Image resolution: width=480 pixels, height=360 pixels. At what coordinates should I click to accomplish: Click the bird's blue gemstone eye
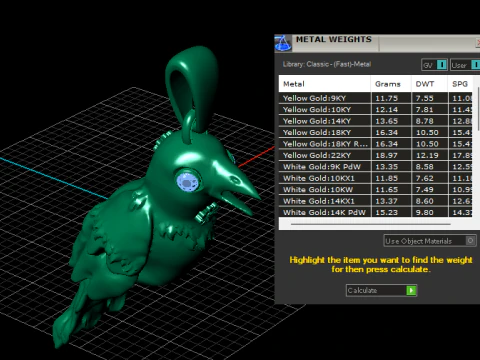(188, 182)
